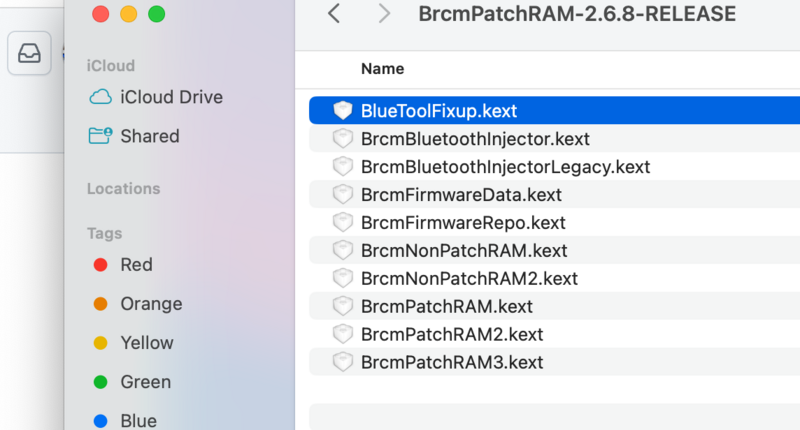Open iCloud Drive from the sidebar
Screen dimensions: 800x430
pyautogui.click(x=171, y=97)
